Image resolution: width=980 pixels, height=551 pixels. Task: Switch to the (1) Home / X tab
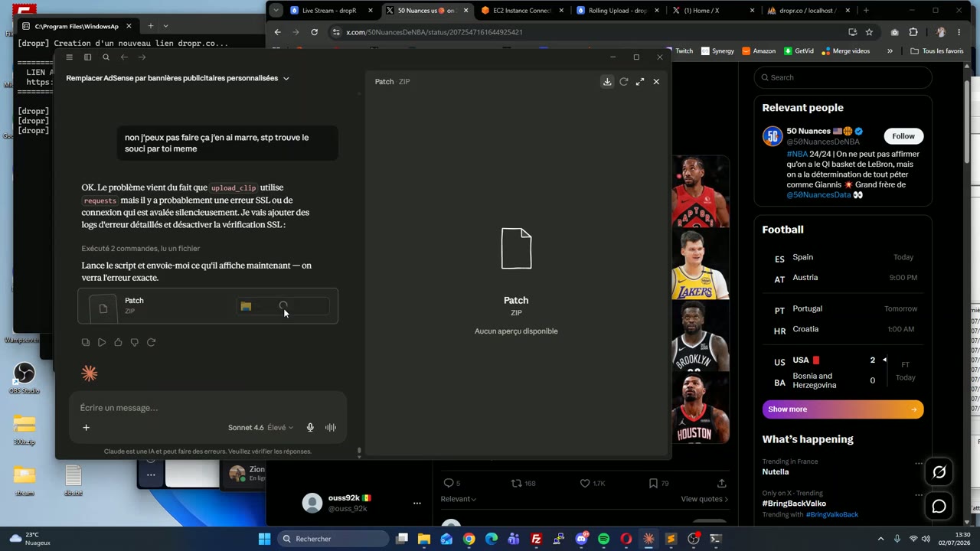pos(712,11)
